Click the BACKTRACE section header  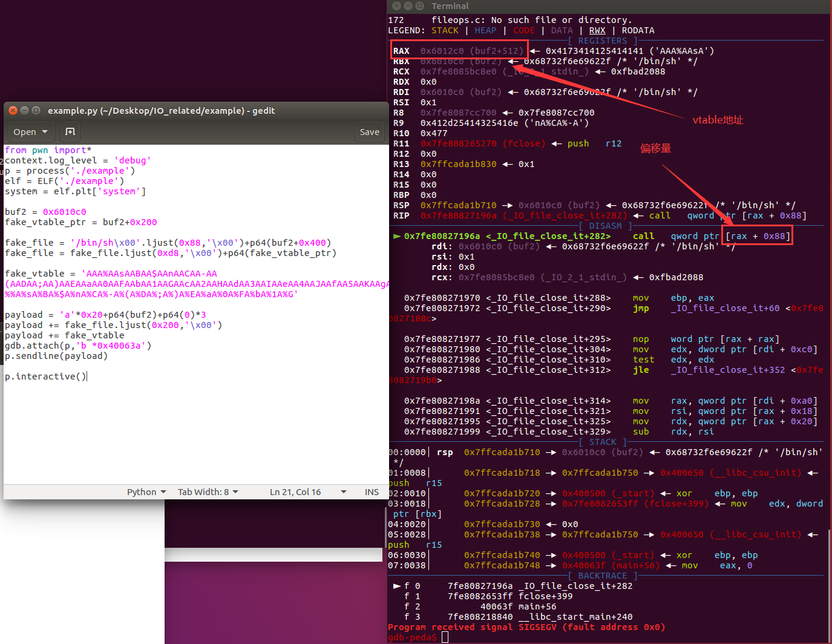(x=603, y=576)
